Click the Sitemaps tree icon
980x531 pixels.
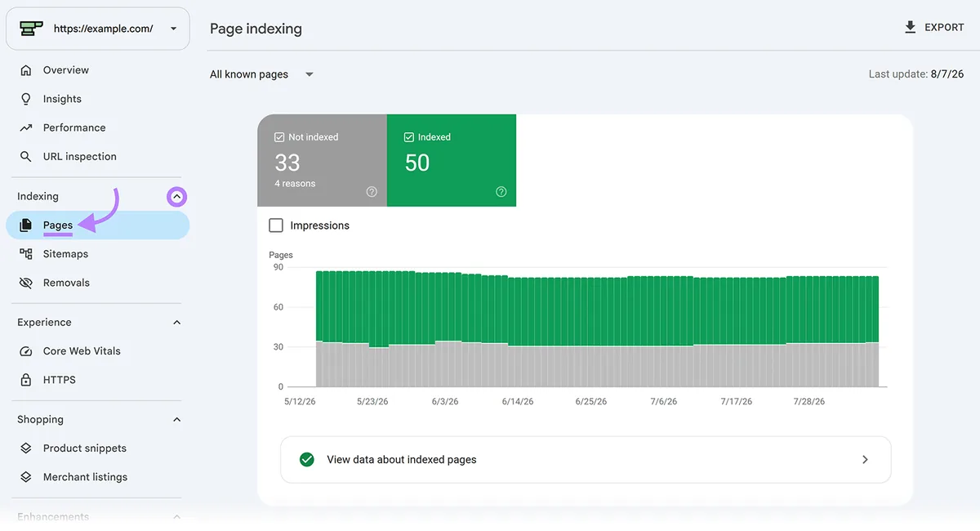click(26, 254)
